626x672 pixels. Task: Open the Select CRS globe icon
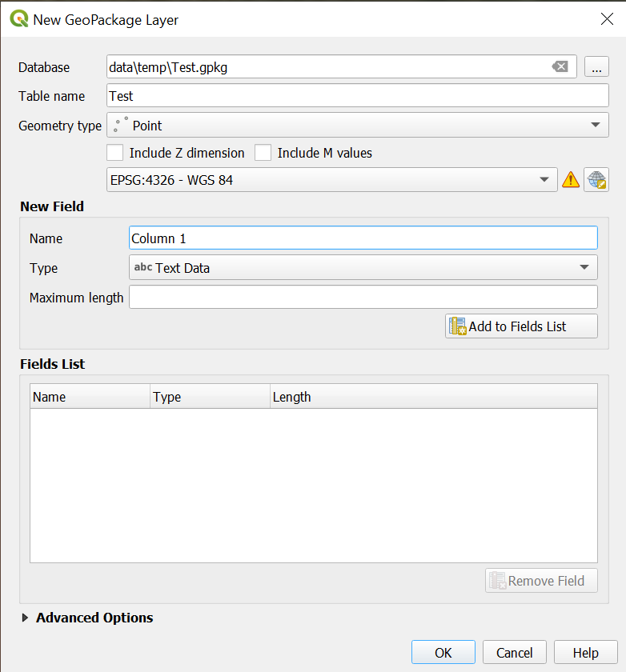coord(596,180)
